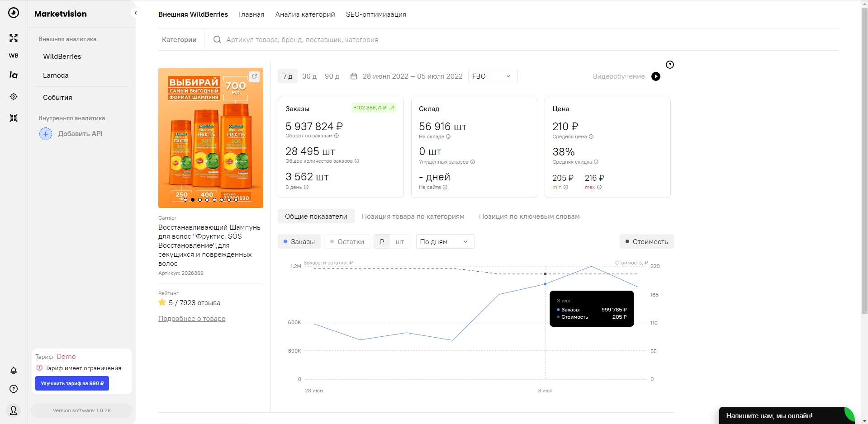
Task: Click the 3 июл data point on orders line
Action: (545, 284)
